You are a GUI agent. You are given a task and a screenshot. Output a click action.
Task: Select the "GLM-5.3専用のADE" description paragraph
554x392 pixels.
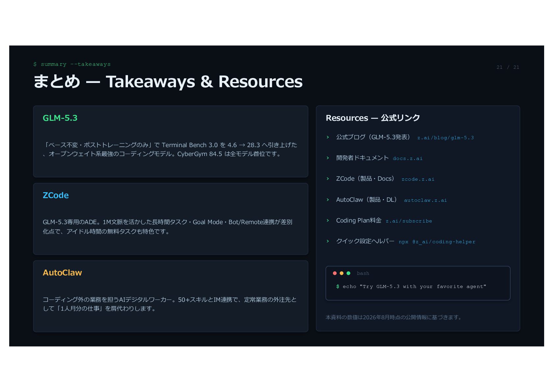click(x=167, y=226)
